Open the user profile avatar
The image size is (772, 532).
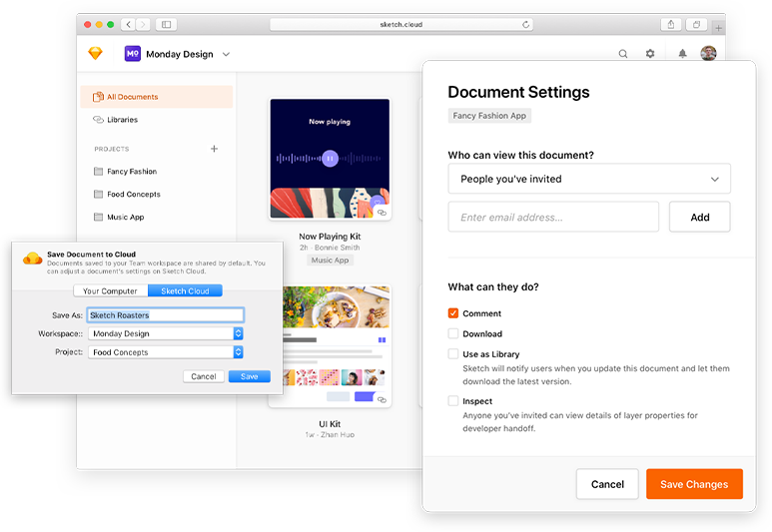coord(708,54)
